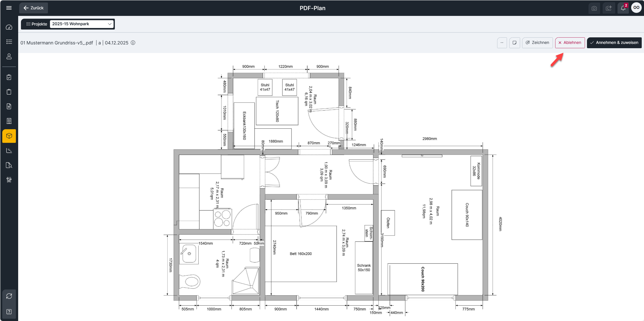Open the building sidebar icon
The image size is (644, 321).
[9, 121]
